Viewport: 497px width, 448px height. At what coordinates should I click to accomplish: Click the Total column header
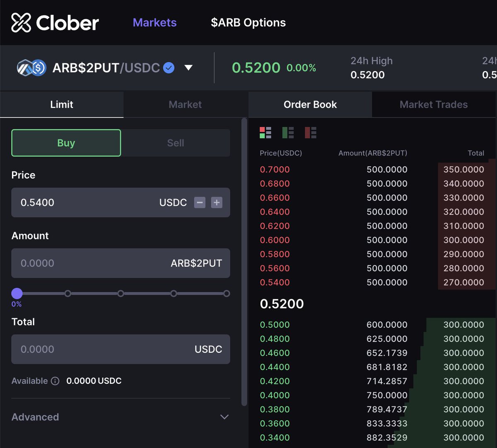point(476,153)
